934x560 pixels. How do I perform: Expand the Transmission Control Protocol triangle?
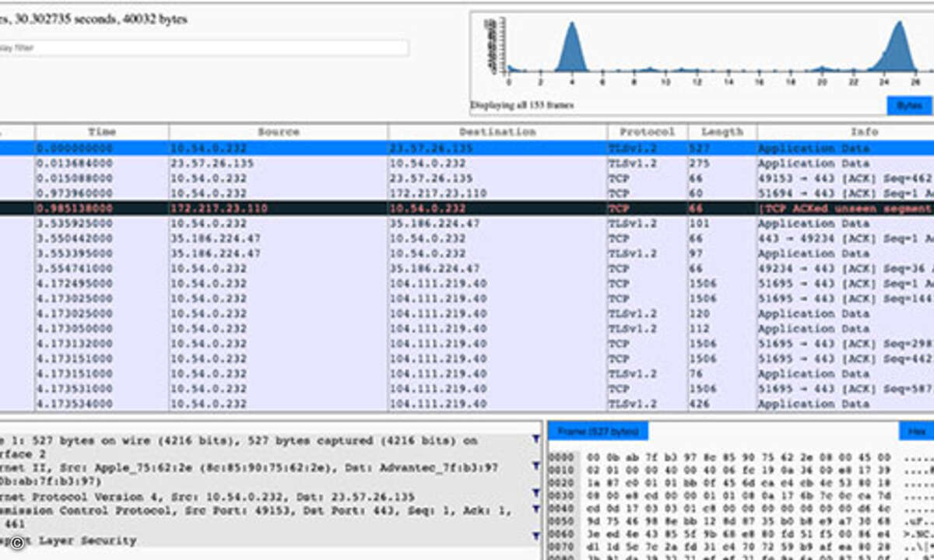pyautogui.click(x=535, y=509)
